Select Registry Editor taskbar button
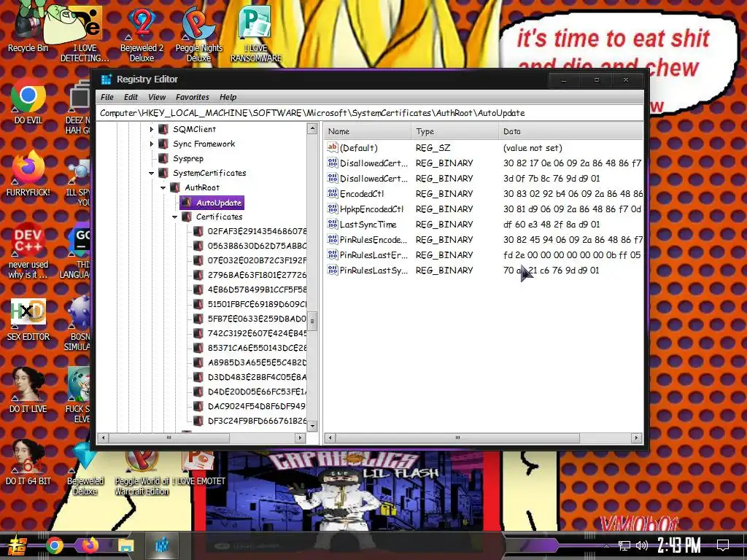 [x=162, y=545]
